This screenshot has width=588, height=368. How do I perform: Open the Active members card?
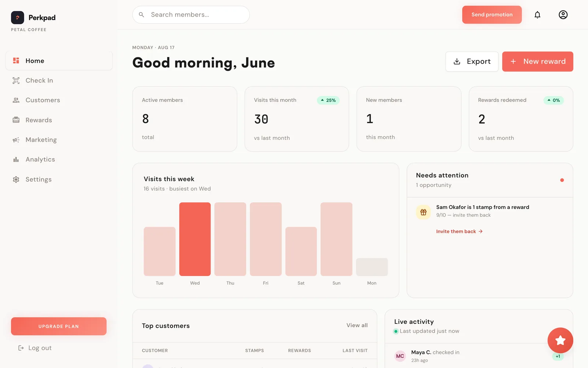tap(185, 119)
